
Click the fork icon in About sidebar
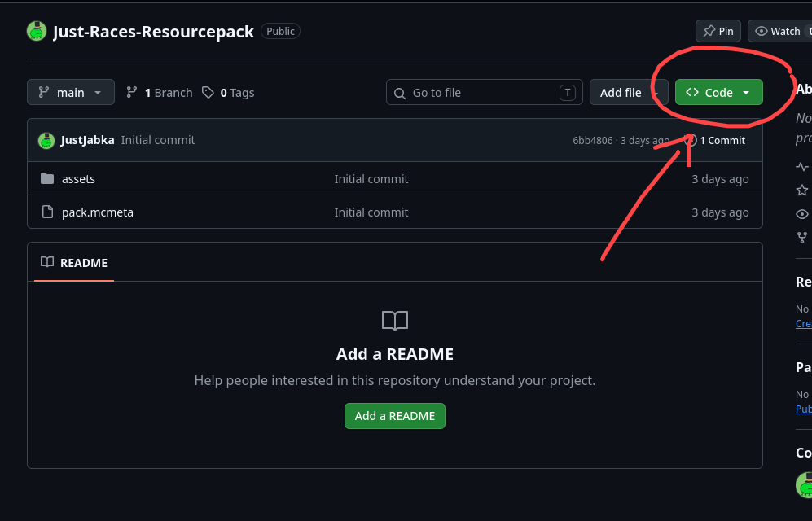tap(802, 238)
